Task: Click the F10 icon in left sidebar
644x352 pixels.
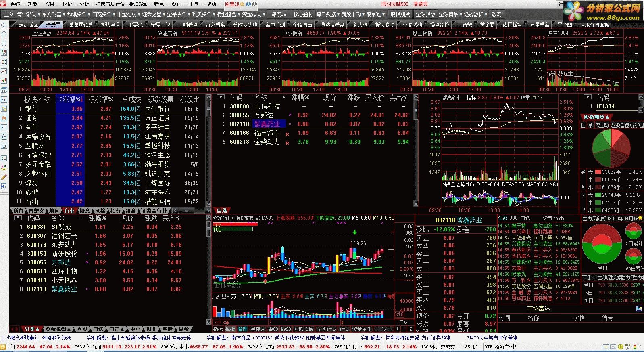Action: 4,99
